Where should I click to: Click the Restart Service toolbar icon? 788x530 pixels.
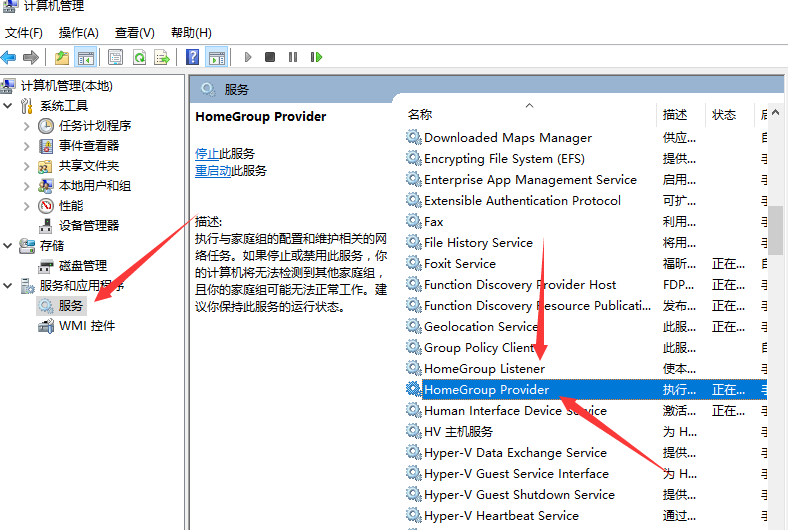coord(316,57)
